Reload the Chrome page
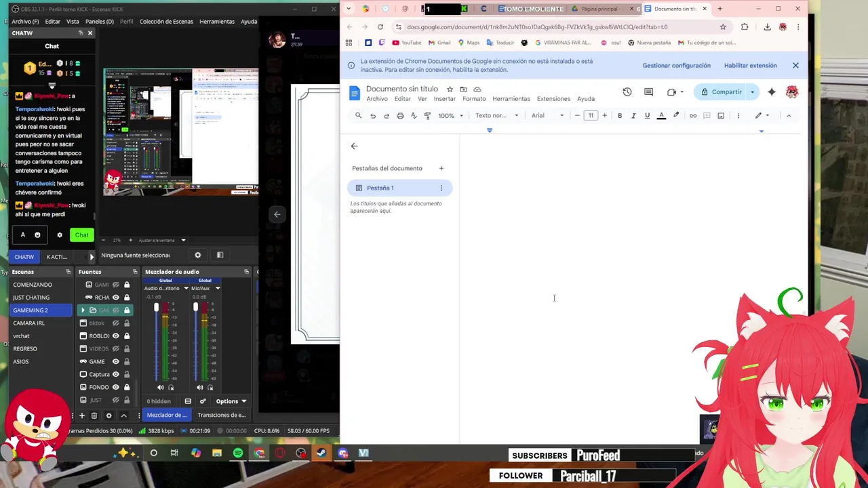This screenshot has height=488, width=868. [380, 27]
